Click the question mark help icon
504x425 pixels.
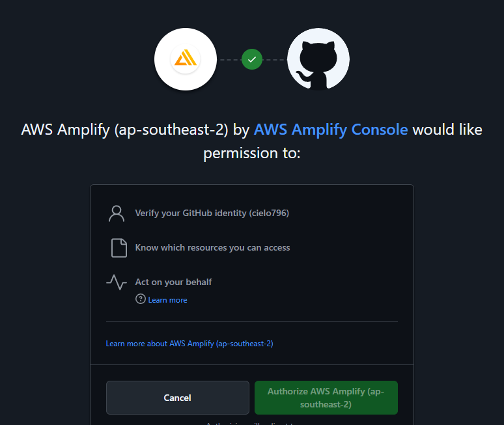click(x=140, y=299)
